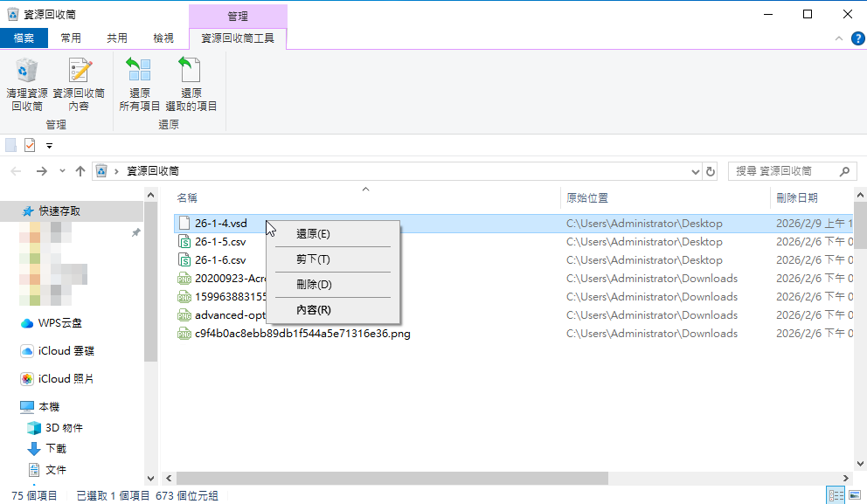867x504 pixels.
Task: Open the 檢視 ribbon tab
Action: [163, 38]
